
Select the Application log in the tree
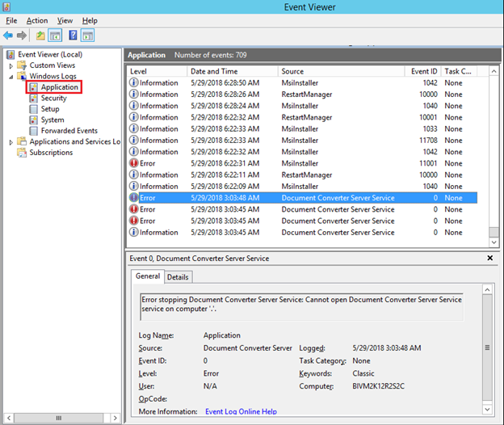coord(60,87)
